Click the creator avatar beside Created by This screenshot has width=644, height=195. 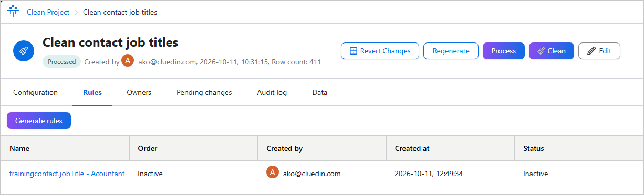128,60
